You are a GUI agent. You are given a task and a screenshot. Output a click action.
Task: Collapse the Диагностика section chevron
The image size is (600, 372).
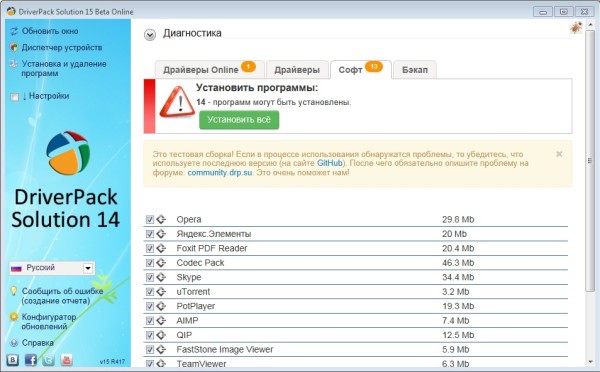click(150, 35)
